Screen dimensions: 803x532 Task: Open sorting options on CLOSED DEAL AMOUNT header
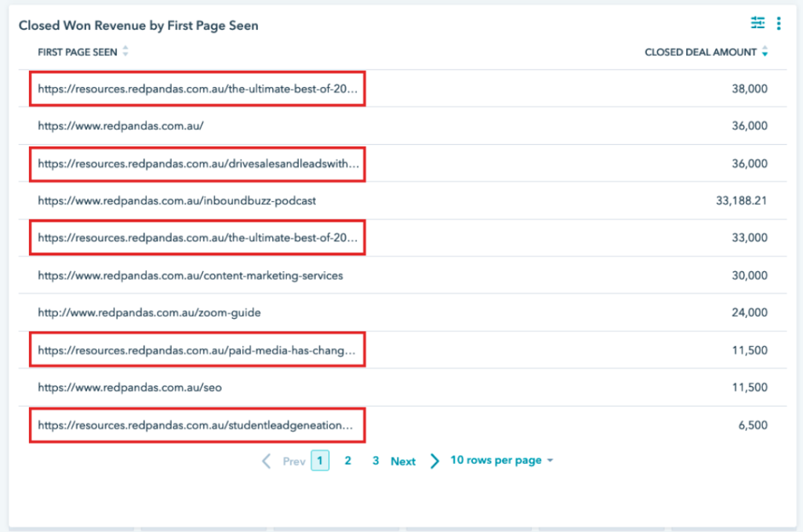[x=765, y=52]
